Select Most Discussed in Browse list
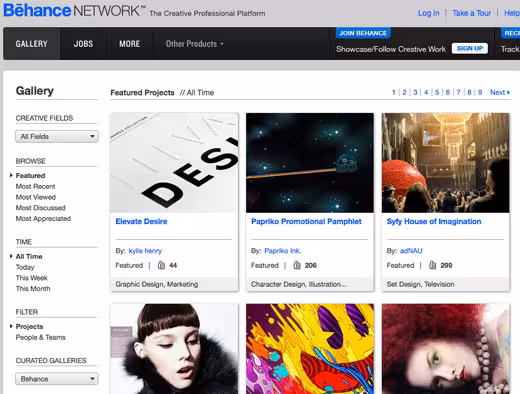Viewport: 520px width, 394px height. pyautogui.click(x=40, y=208)
